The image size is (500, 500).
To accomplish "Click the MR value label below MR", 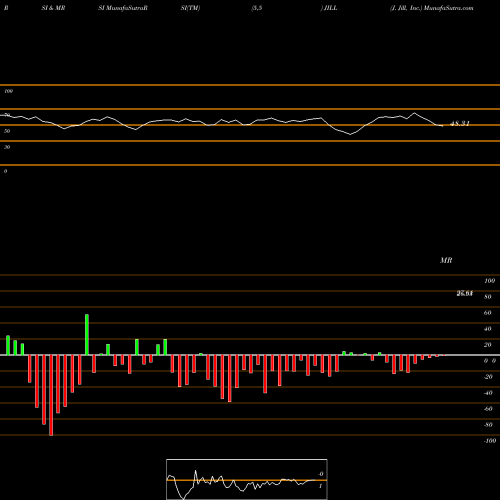I will point(465,293).
